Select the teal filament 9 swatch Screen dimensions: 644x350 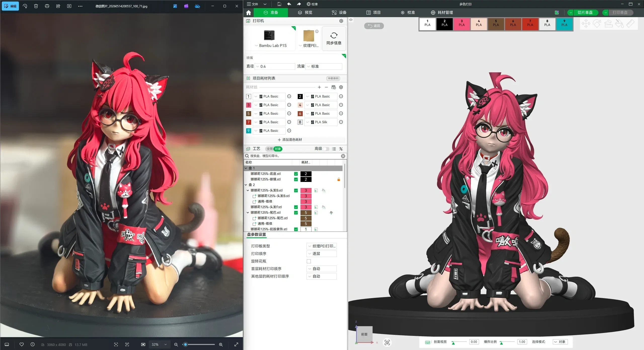(x=564, y=24)
